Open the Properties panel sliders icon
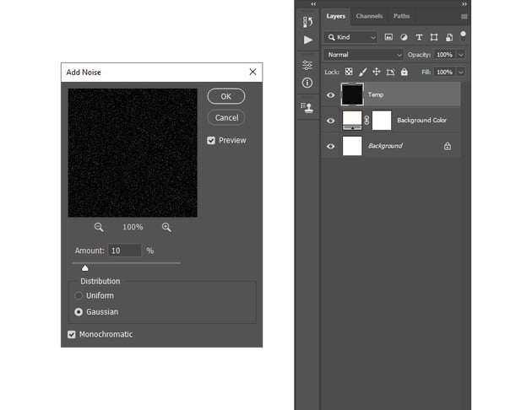This screenshot has width=532, height=410. coord(307,65)
